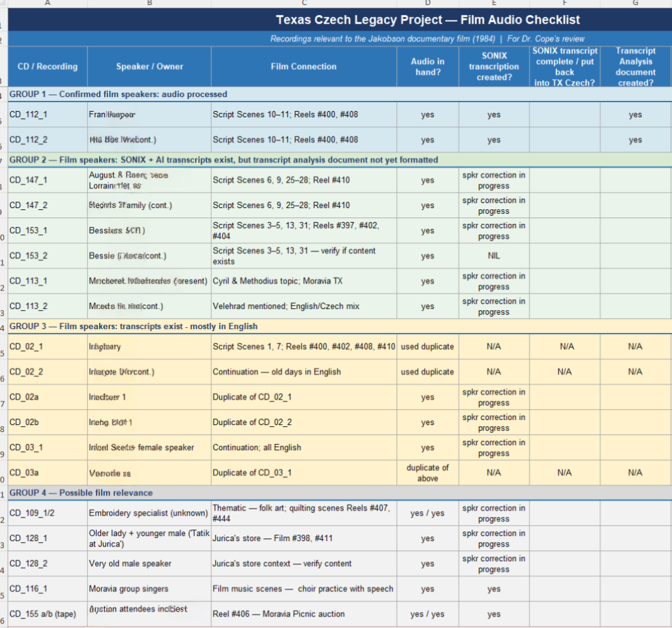Select 'Transcript Analysis document created?' header
Viewport: 672px width, 628px height.
(635, 66)
